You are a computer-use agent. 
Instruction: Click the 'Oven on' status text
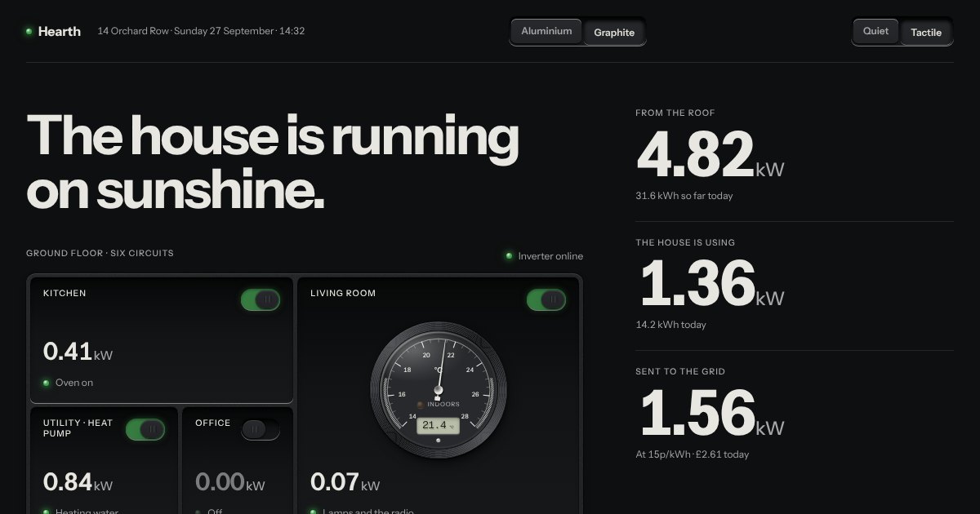tap(74, 383)
